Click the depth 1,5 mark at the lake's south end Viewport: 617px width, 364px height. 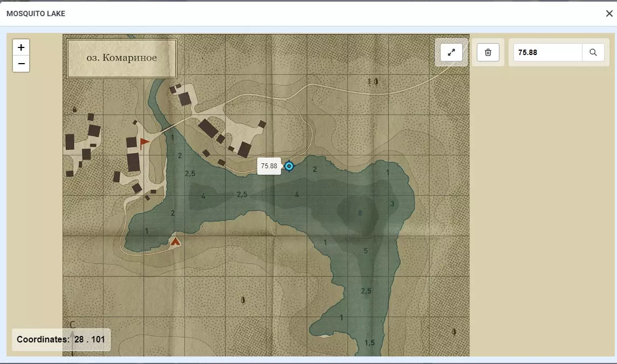(369, 343)
